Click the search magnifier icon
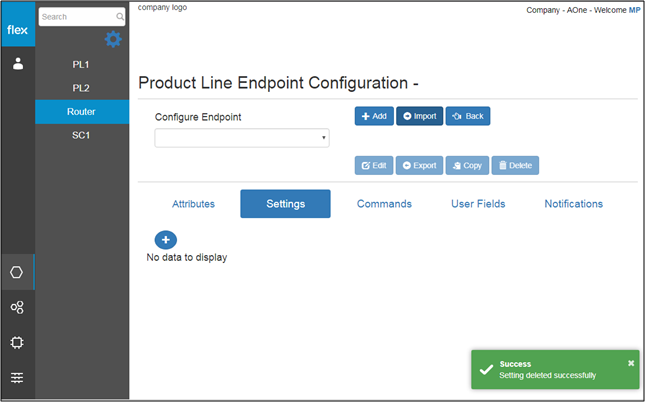 click(120, 17)
